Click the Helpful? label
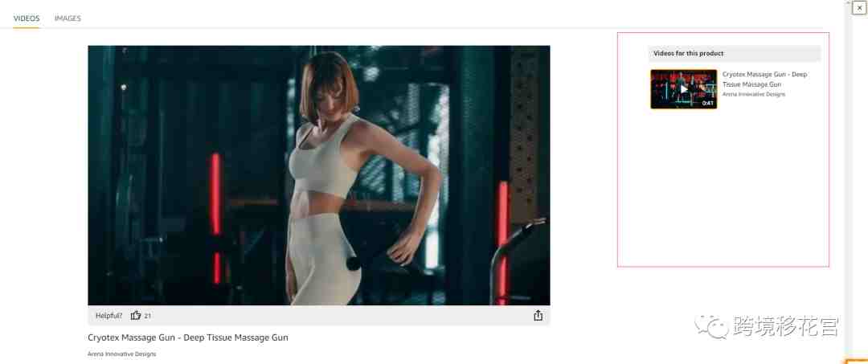This screenshot has width=868, height=364. (x=109, y=315)
